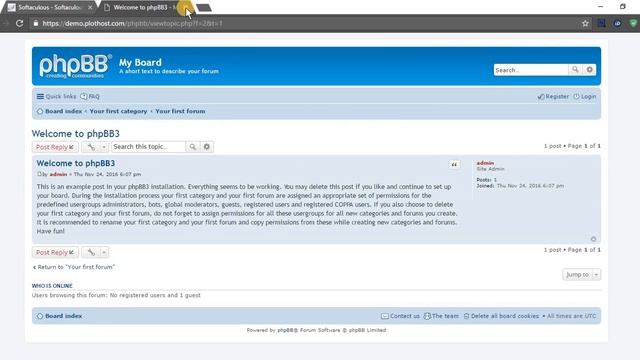Click the Welcome to phpBB3 post heading
This screenshot has height=360, width=640.
coord(76,163)
